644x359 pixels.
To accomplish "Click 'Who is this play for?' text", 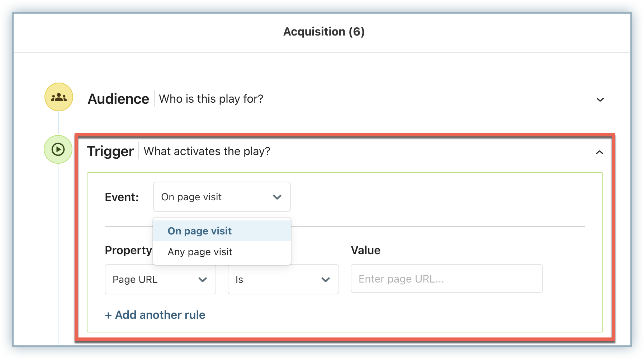I will tap(211, 99).
